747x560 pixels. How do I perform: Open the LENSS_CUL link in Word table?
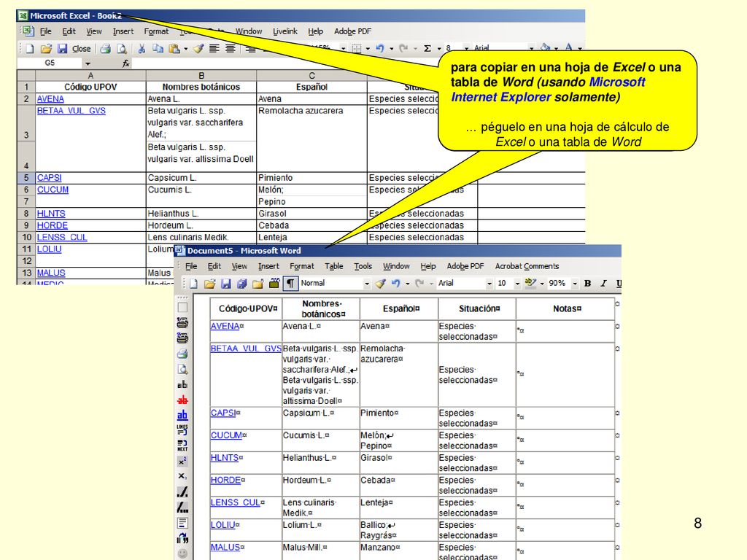pos(236,502)
